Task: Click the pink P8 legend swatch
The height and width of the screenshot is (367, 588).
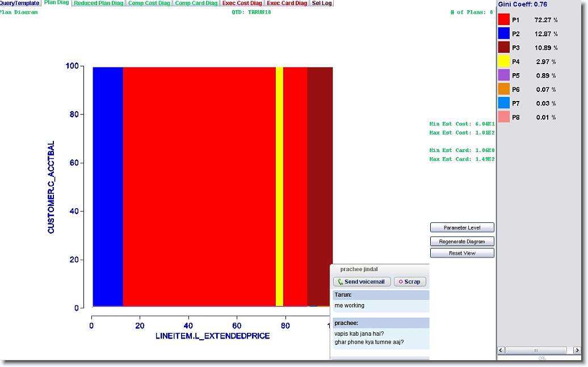Action: [x=503, y=117]
